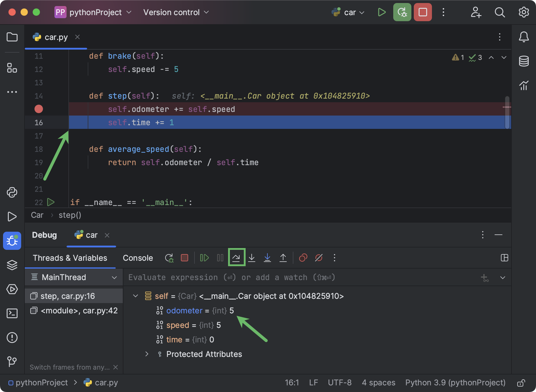Remove the breakpoint on line 15
Viewport: 536px width, 392px height.
click(39, 109)
